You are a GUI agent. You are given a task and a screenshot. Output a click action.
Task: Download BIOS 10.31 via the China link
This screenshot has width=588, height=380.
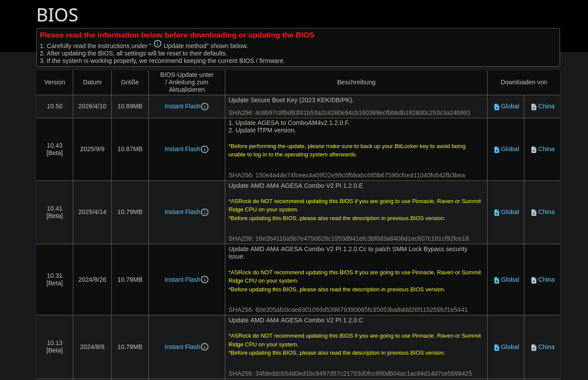pyautogui.click(x=546, y=280)
